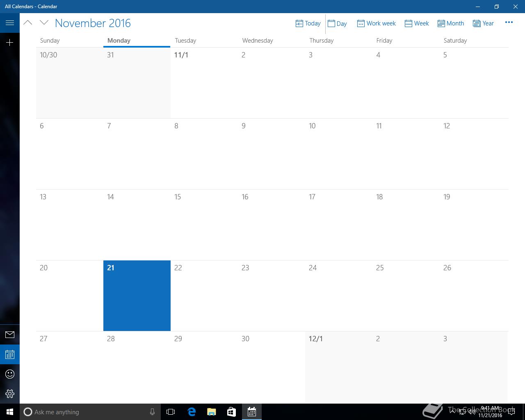Screen dimensions: 525x420
Task: Open the November 2016 month picker
Action: tap(93, 23)
